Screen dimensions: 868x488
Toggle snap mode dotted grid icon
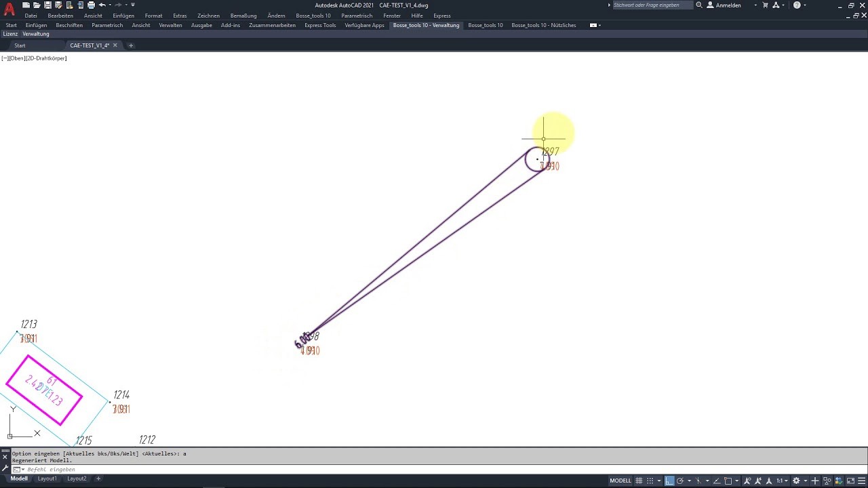pos(650,481)
